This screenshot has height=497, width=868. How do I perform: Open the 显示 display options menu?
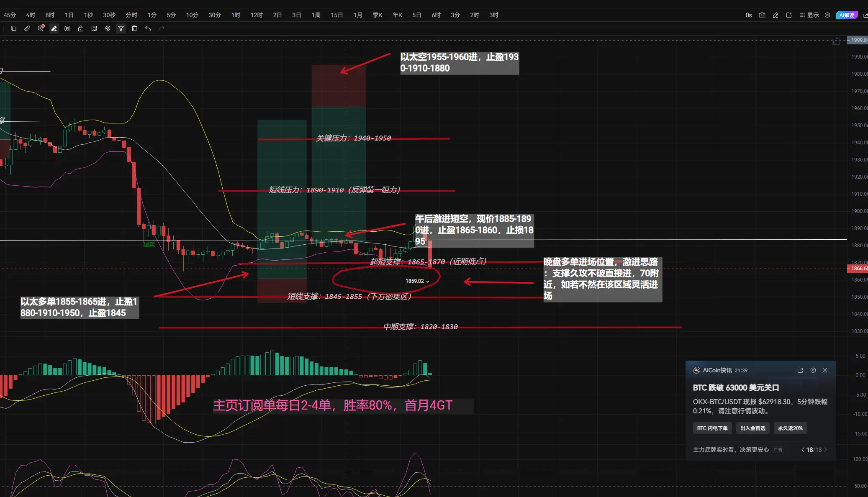click(x=809, y=15)
